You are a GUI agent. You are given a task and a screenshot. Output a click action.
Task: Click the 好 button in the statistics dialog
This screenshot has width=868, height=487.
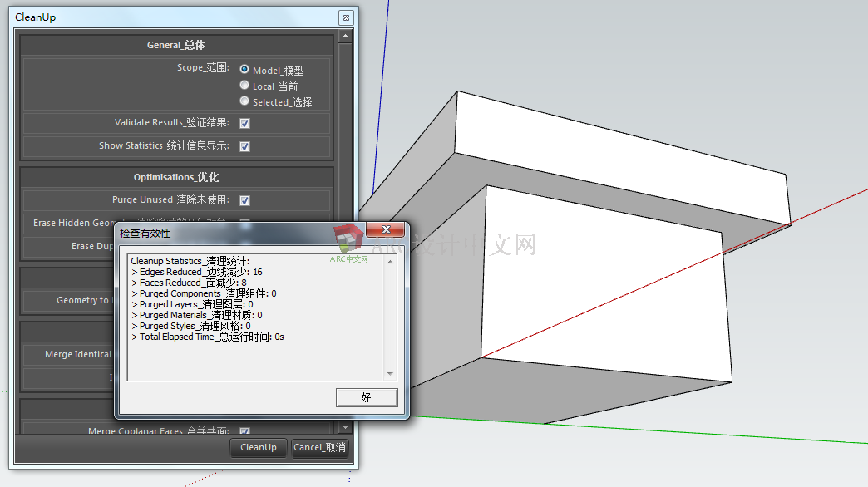pyautogui.click(x=367, y=397)
